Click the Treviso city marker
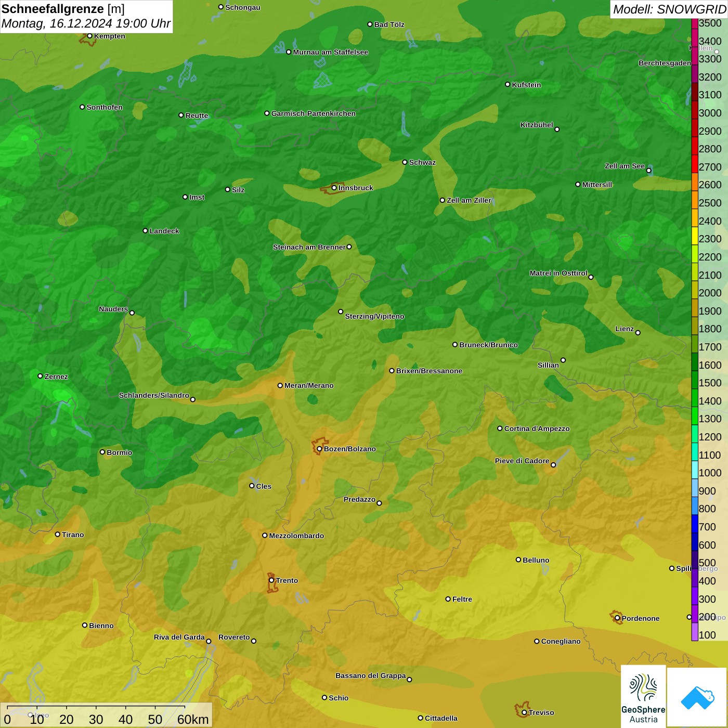 tap(524, 712)
